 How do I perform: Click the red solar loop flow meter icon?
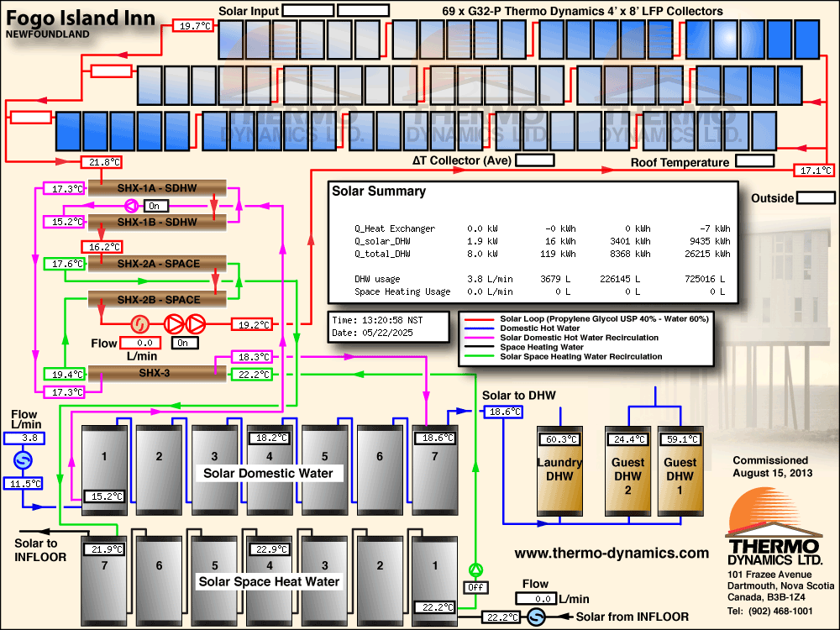(140, 324)
